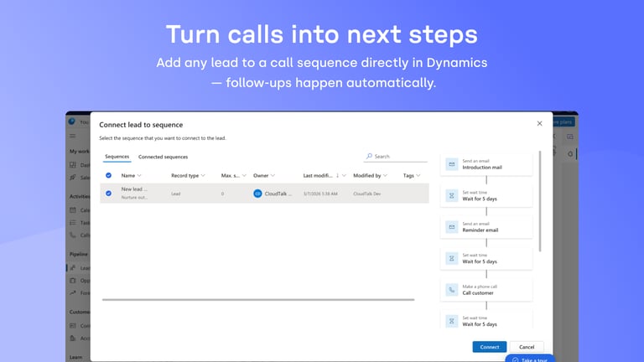
Task: Click the phone icon for Call customer
Action: 452,290
